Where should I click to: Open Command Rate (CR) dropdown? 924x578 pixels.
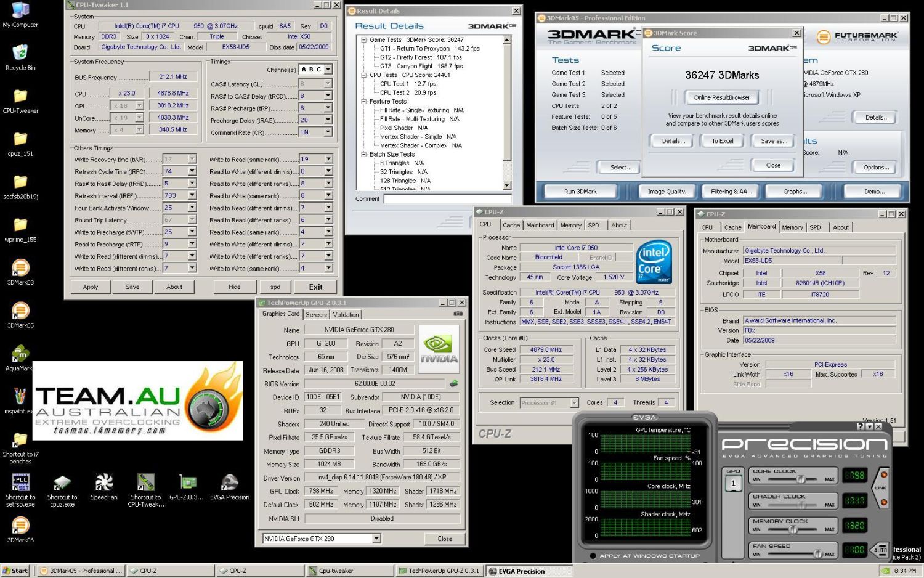328,132
